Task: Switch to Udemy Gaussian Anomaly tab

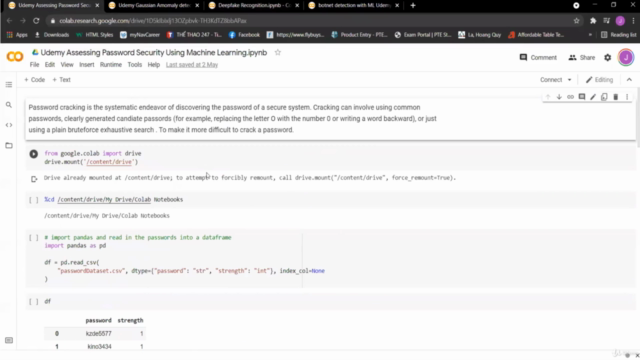Action: pyautogui.click(x=153, y=5)
